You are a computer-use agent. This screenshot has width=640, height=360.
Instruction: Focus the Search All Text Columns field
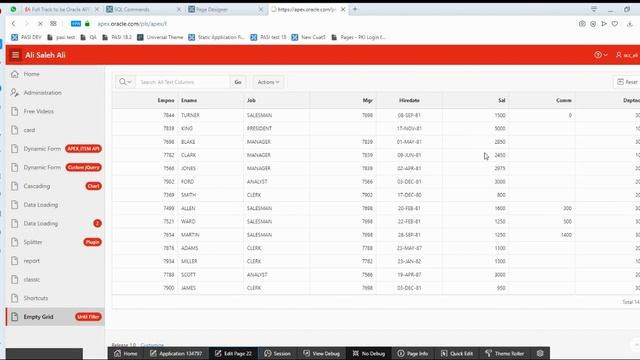182,82
